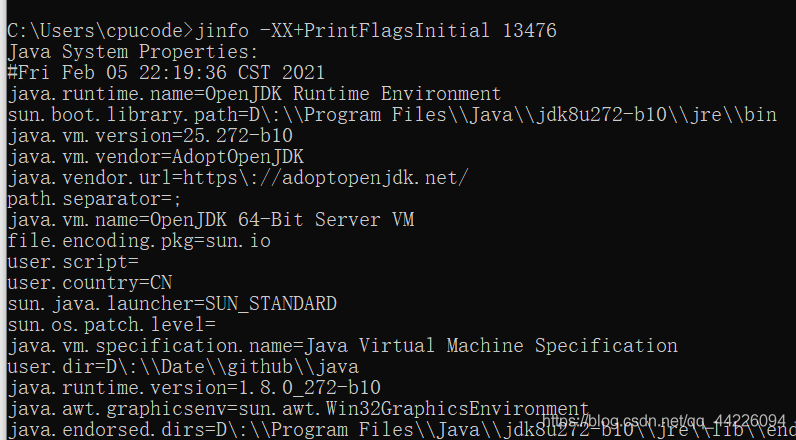This screenshot has height=440, width=796.
Task: Click the java.runtime.name property line
Action: coord(254,93)
